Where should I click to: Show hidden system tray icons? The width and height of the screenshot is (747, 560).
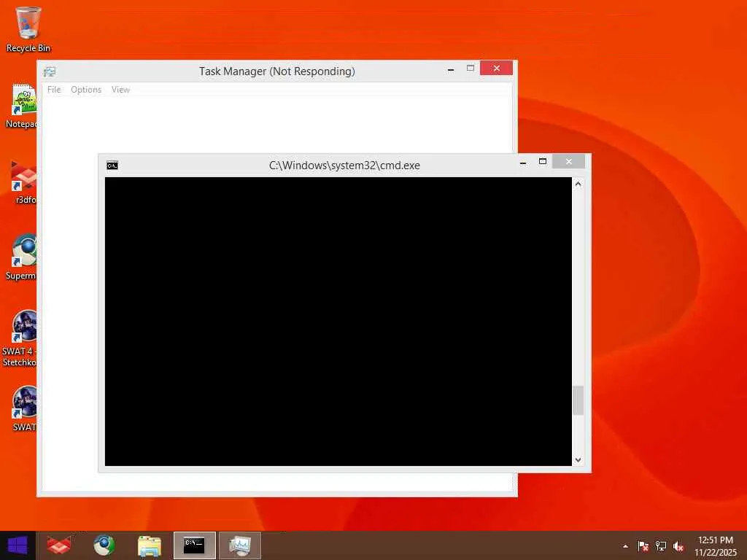coord(625,546)
